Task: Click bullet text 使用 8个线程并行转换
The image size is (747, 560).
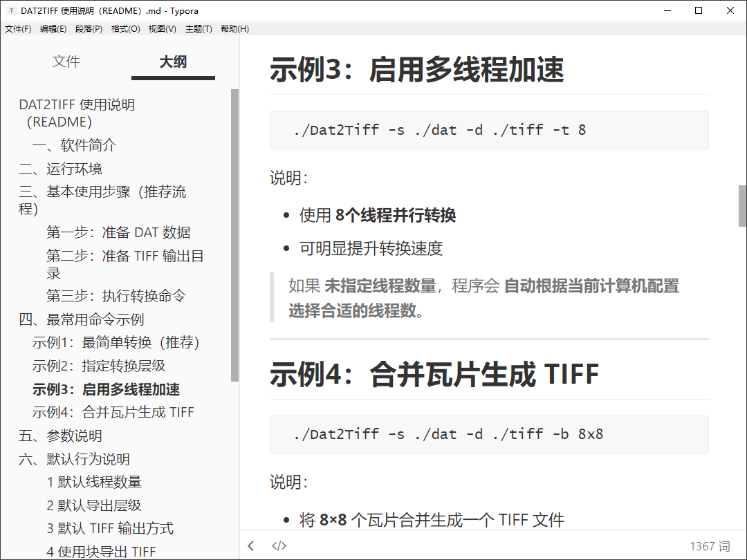Action: (378, 215)
